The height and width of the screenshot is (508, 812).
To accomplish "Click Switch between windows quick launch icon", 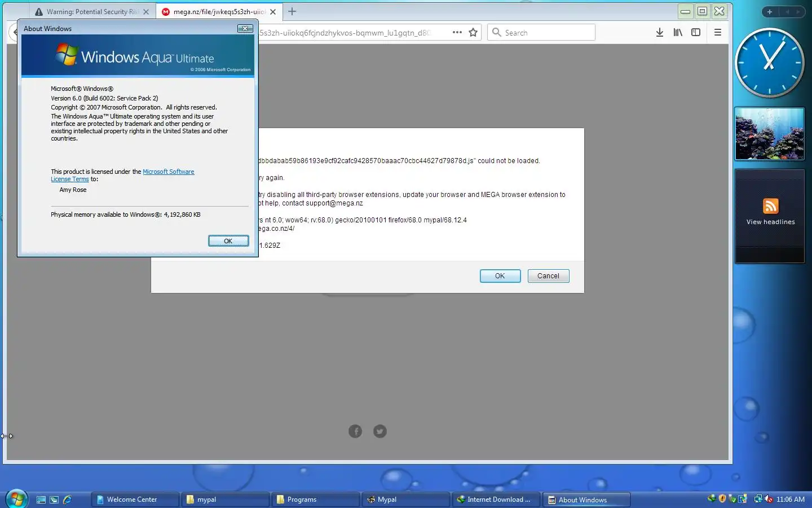I will pyautogui.click(x=54, y=500).
